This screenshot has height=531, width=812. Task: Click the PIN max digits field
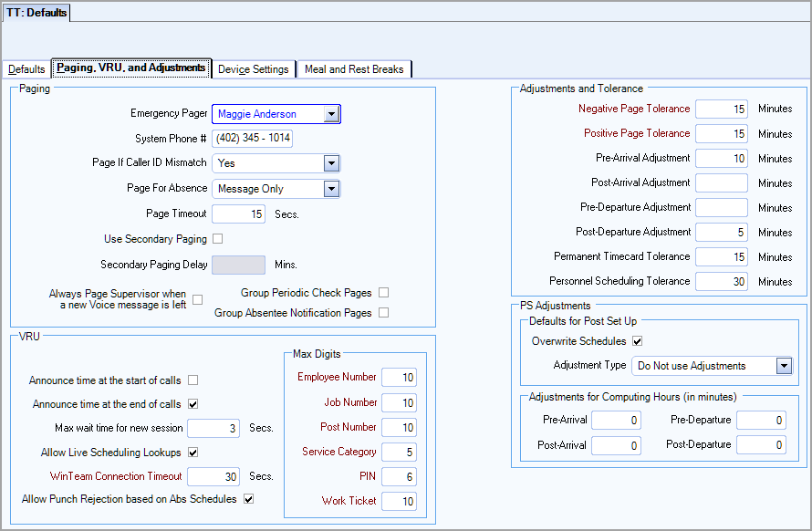[399, 476]
